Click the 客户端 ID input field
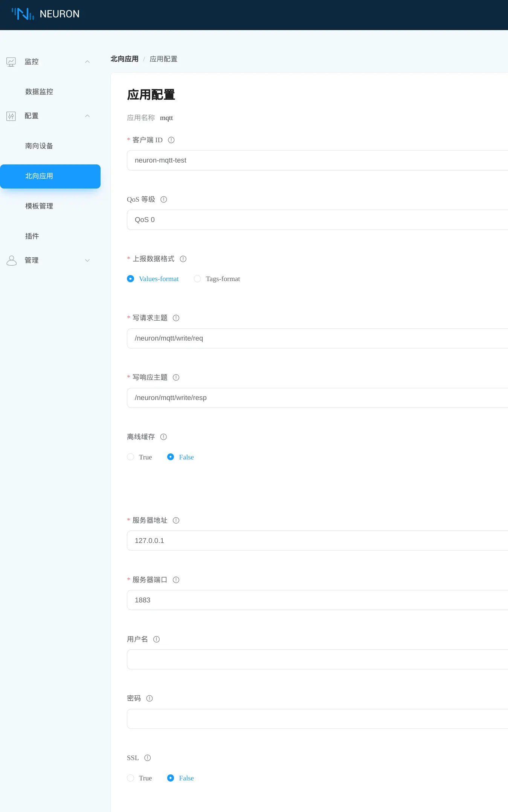Viewport: 508px width, 812px height. point(317,160)
